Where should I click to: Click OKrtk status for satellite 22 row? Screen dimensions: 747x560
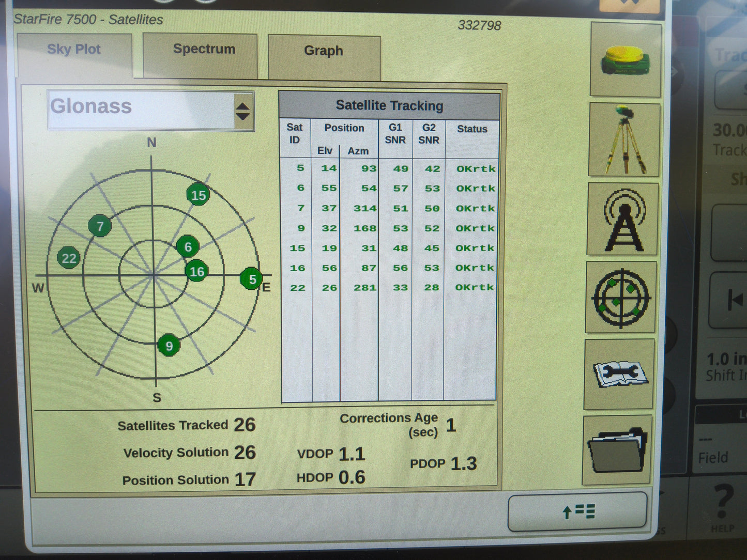tap(475, 287)
